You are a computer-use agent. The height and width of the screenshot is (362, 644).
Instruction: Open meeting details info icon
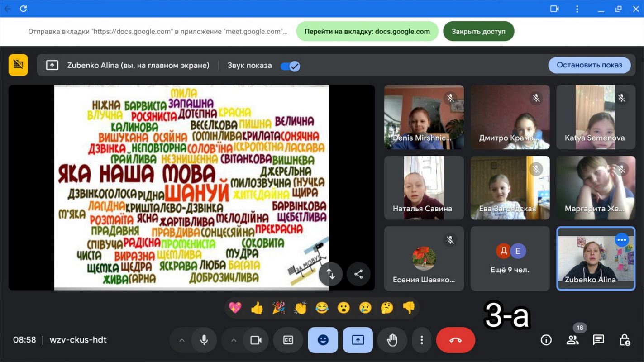pyautogui.click(x=546, y=340)
